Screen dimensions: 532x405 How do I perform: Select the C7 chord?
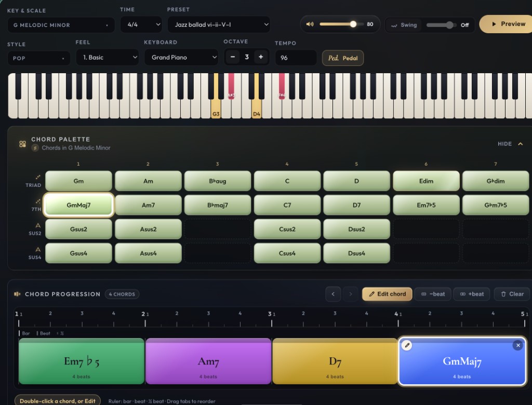click(287, 205)
